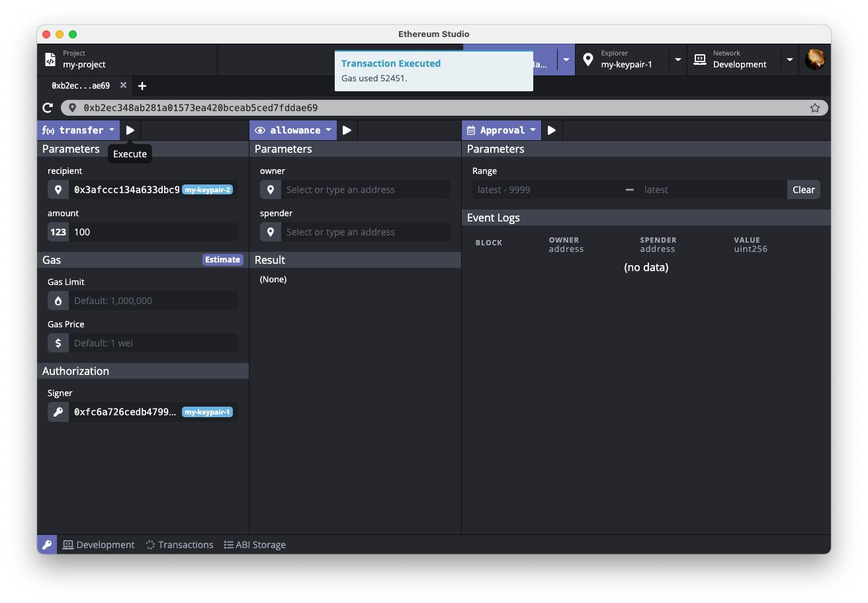
Task: Click the my-keypair-1 badge in Signer
Action: coord(207,412)
